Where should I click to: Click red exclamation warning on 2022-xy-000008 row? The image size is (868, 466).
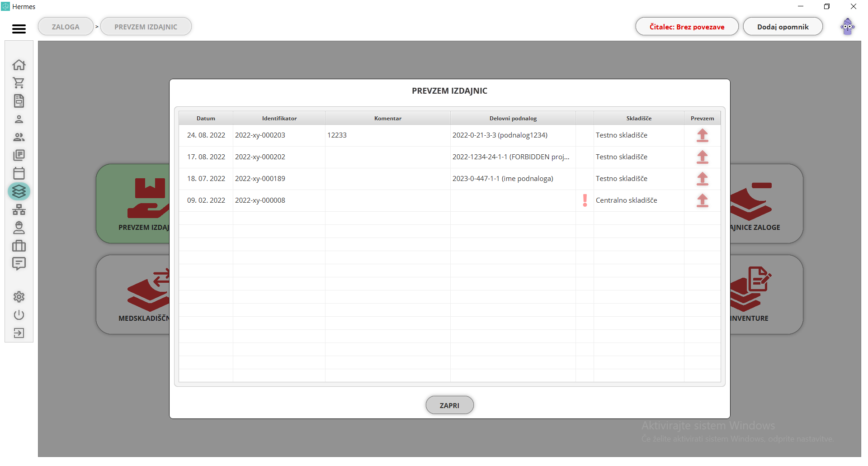coord(585,200)
